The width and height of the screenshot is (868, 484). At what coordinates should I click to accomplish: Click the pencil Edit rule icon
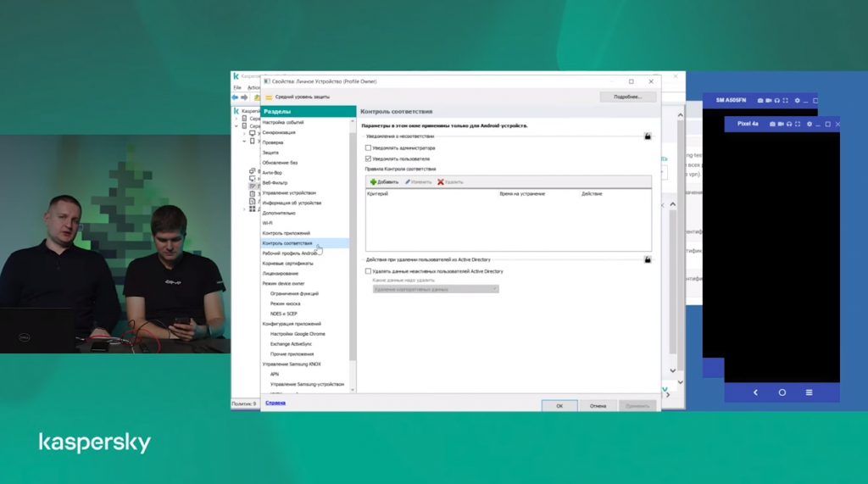click(408, 181)
